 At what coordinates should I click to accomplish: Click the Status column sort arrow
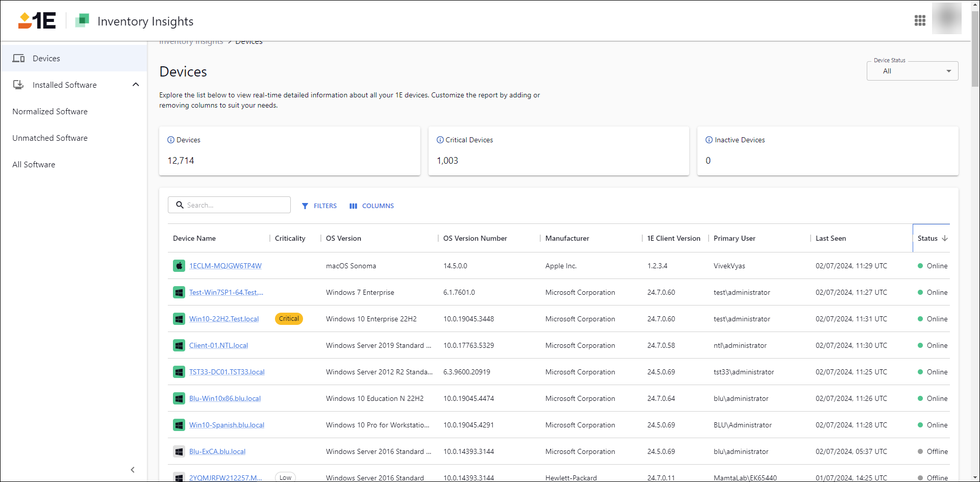pyautogui.click(x=945, y=238)
